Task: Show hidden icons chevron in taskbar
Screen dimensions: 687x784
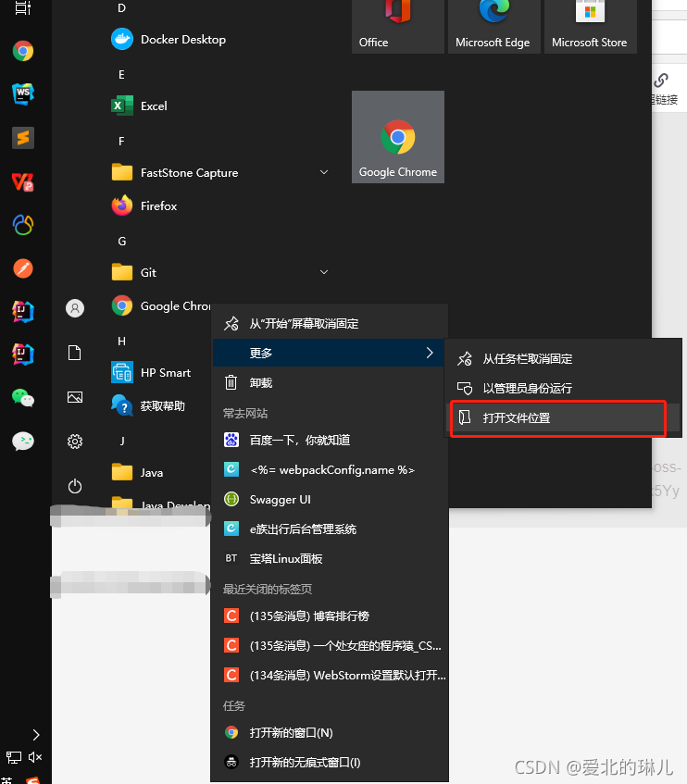Action: pos(36,735)
